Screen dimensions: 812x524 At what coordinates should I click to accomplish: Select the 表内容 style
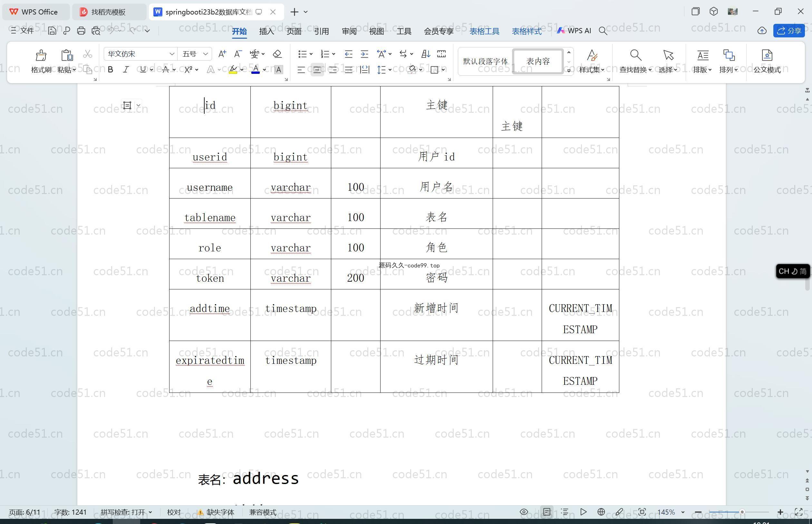[538, 61]
